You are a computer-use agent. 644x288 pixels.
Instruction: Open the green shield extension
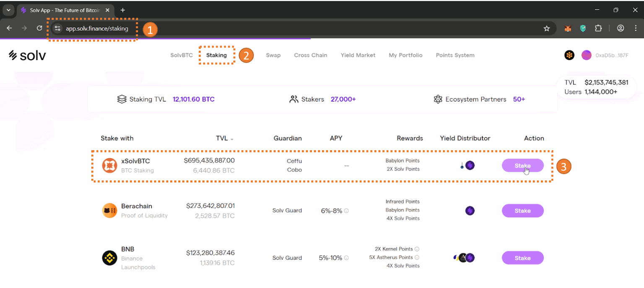pos(583,29)
